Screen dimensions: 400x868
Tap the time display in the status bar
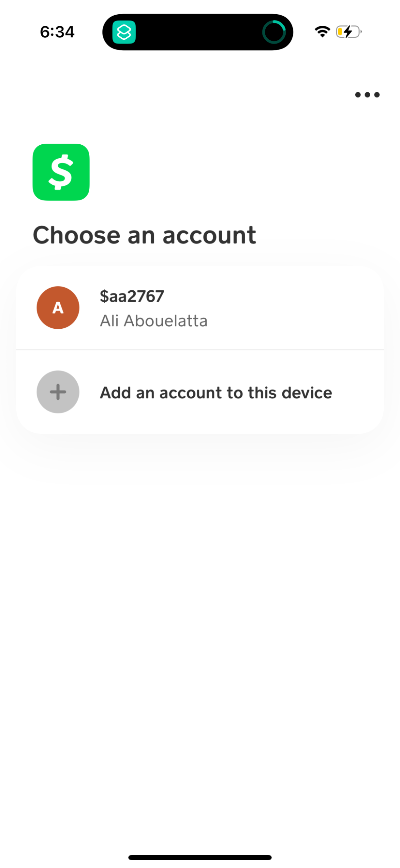tap(57, 32)
